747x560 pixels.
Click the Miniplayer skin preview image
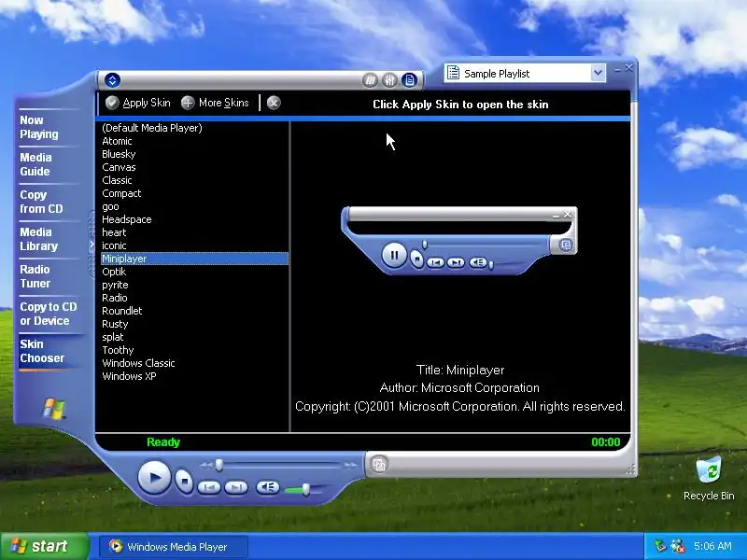click(x=459, y=241)
